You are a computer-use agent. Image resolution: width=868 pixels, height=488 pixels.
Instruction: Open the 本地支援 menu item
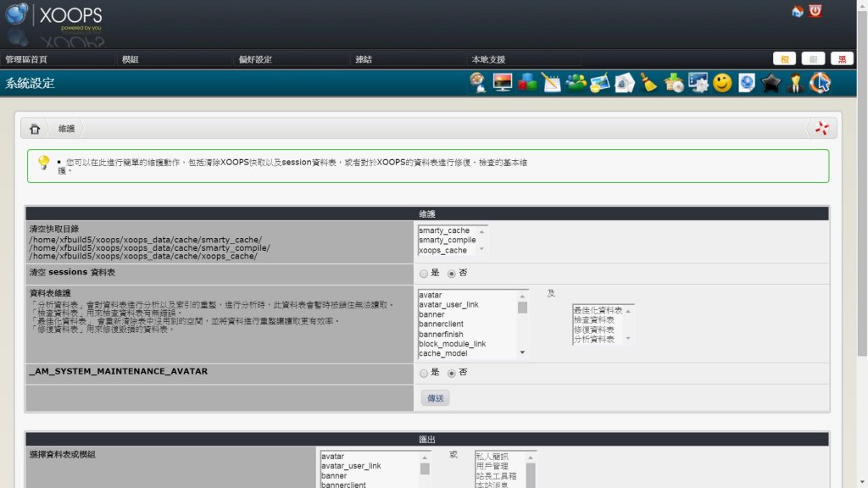(488, 59)
